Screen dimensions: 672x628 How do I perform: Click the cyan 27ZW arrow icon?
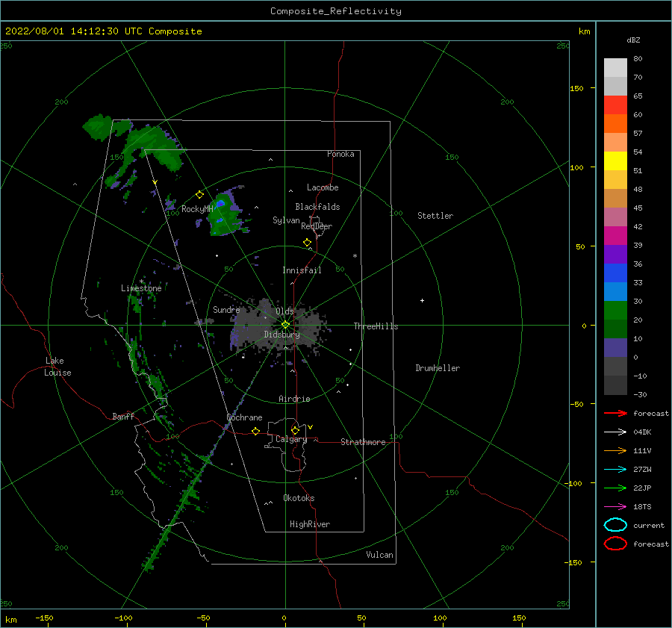(615, 470)
